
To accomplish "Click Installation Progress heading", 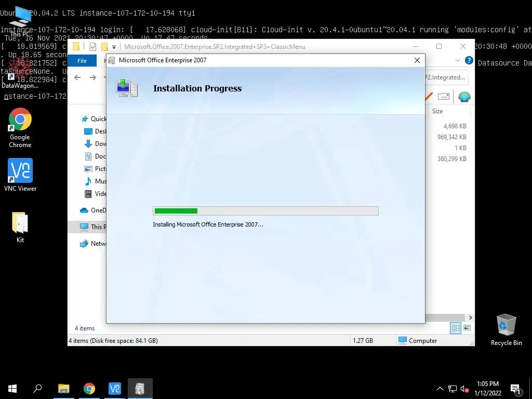I will tap(197, 88).
